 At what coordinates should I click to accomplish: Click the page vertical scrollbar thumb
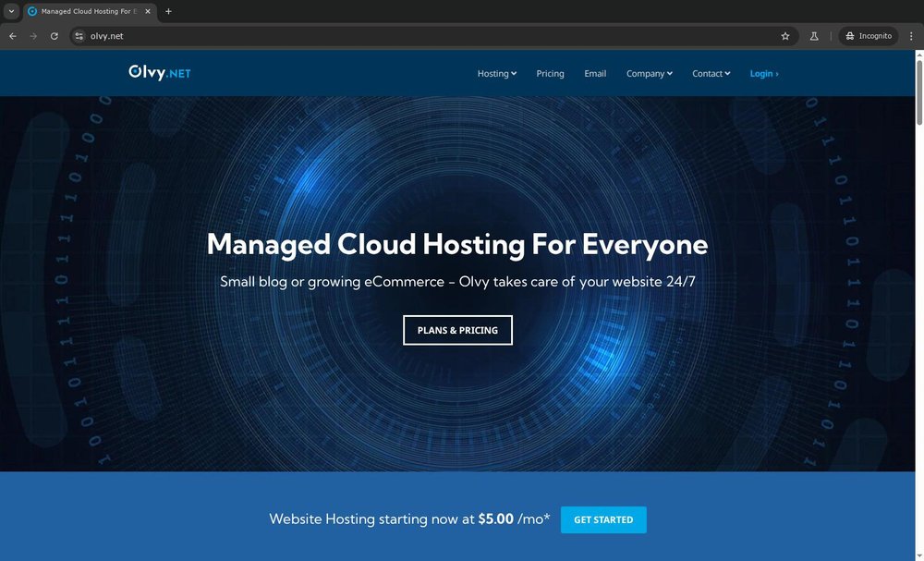(919, 91)
